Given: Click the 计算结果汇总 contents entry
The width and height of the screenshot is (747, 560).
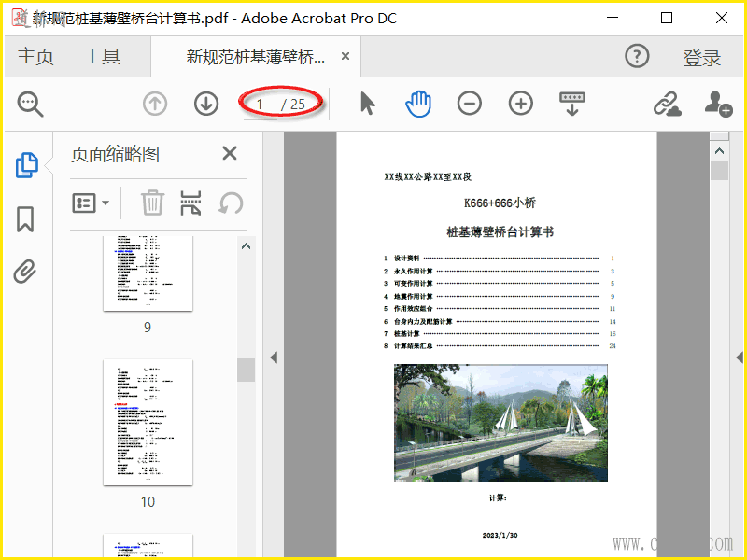Looking at the screenshot, I should pyautogui.click(x=500, y=346).
